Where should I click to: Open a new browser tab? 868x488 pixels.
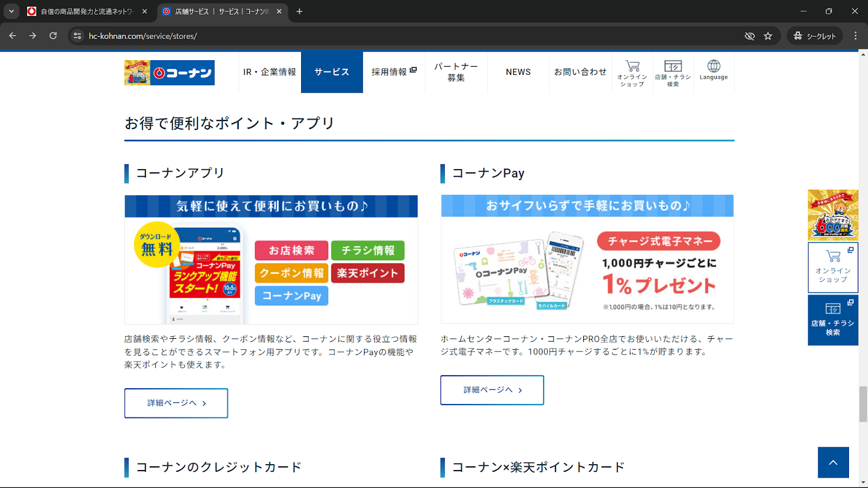(299, 11)
